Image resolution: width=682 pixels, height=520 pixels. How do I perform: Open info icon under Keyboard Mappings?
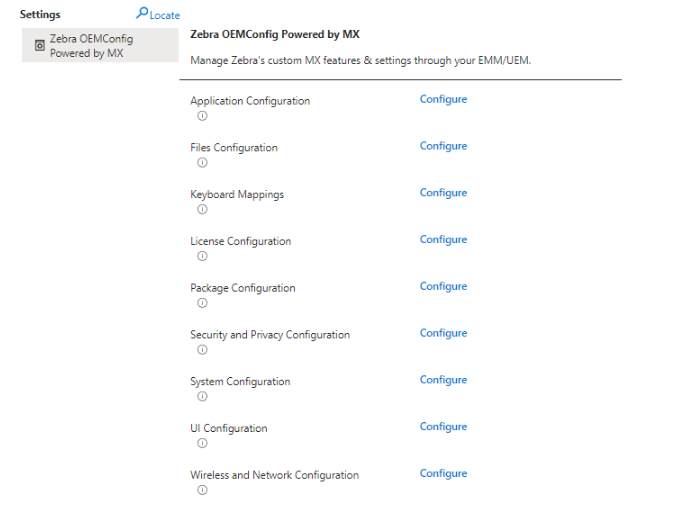(202, 209)
